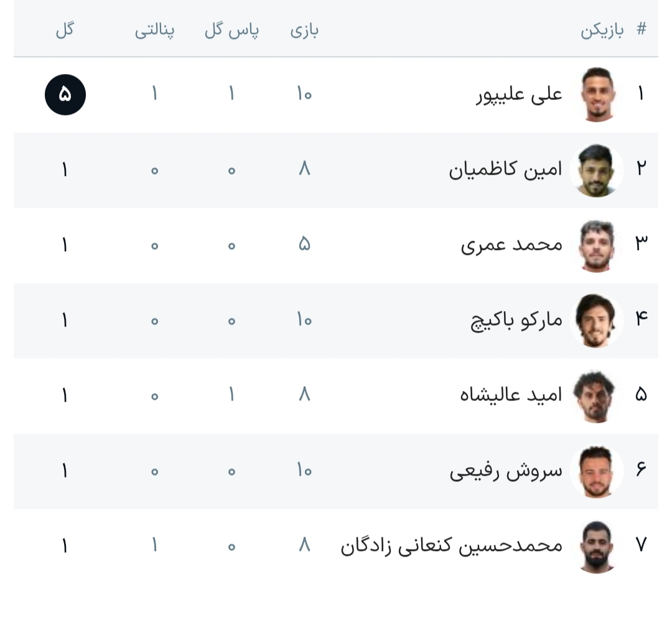Select Marko Bakić's player avatar

[596, 320]
